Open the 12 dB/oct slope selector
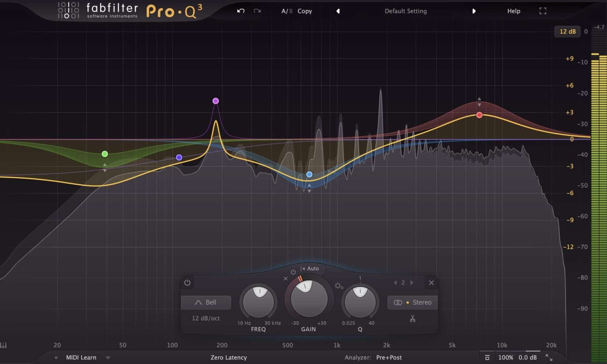The width and height of the screenshot is (607, 364). [x=206, y=318]
